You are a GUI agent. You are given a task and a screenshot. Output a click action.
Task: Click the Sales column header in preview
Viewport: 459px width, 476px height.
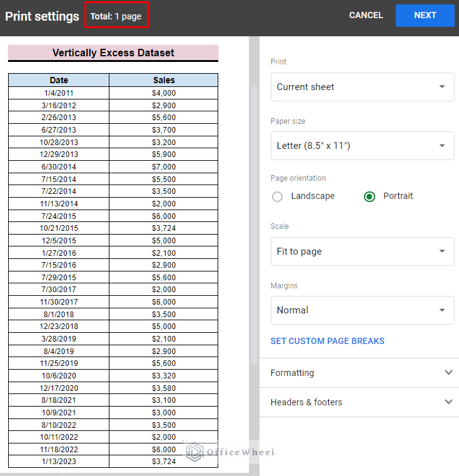(164, 80)
